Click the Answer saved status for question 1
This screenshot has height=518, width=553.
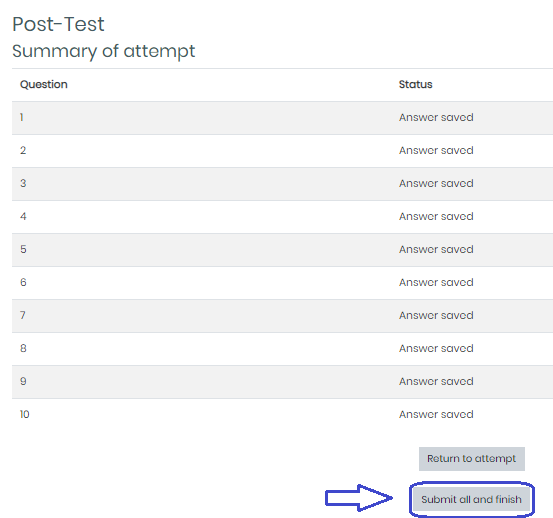(436, 117)
